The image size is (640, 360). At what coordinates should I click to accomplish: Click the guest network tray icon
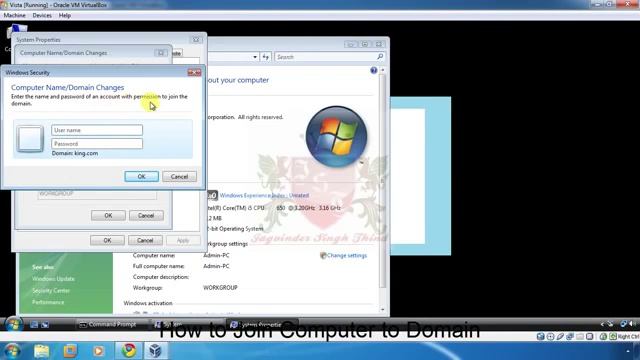623,324
